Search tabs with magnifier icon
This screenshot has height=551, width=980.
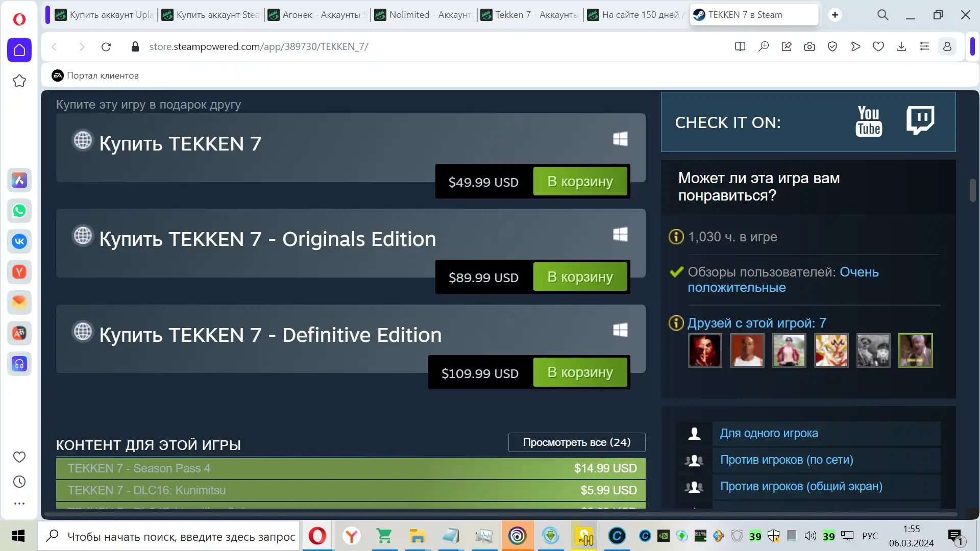(883, 15)
